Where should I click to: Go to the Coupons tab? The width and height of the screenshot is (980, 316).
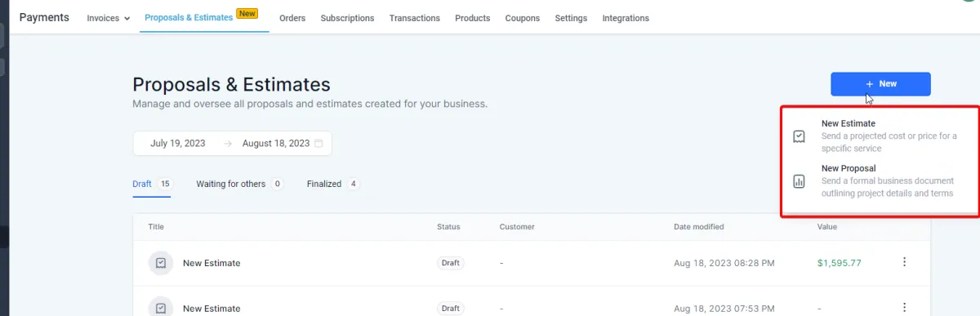pyautogui.click(x=523, y=18)
